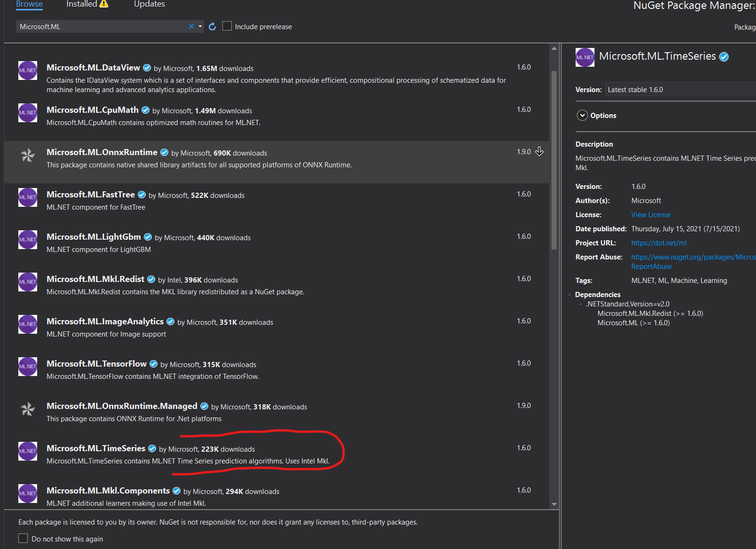
Task: Click the OnnxRuntime pinwheel package icon
Action: (28, 155)
